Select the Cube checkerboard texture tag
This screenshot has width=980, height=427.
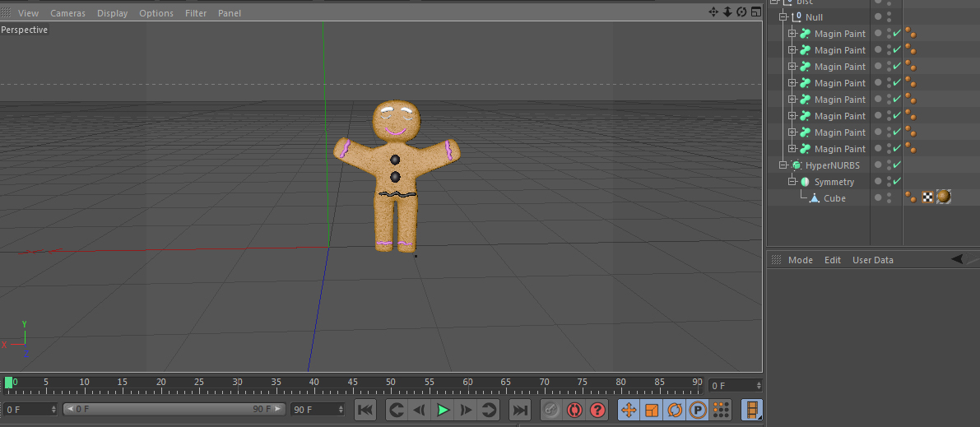tap(928, 197)
